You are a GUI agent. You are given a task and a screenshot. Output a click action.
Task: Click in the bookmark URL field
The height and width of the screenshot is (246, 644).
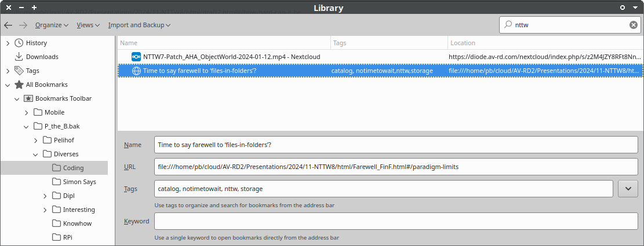[x=396, y=167]
